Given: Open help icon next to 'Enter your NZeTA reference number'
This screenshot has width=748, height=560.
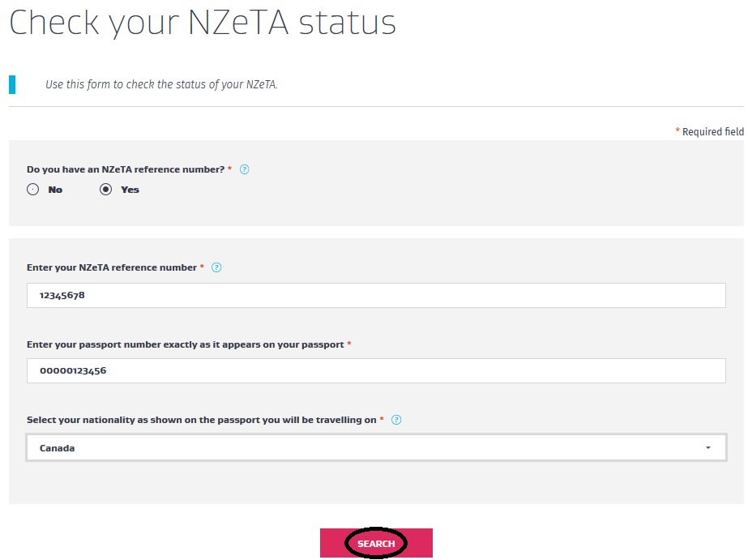Looking at the screenshot, I should pyautogui.click(x=216, y=267).
